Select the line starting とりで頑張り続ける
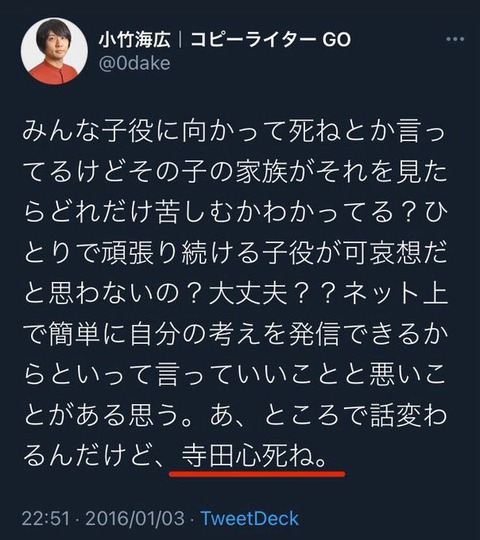Image resolution: width=480 pixels, height=540 pixels. coord(236,252)
